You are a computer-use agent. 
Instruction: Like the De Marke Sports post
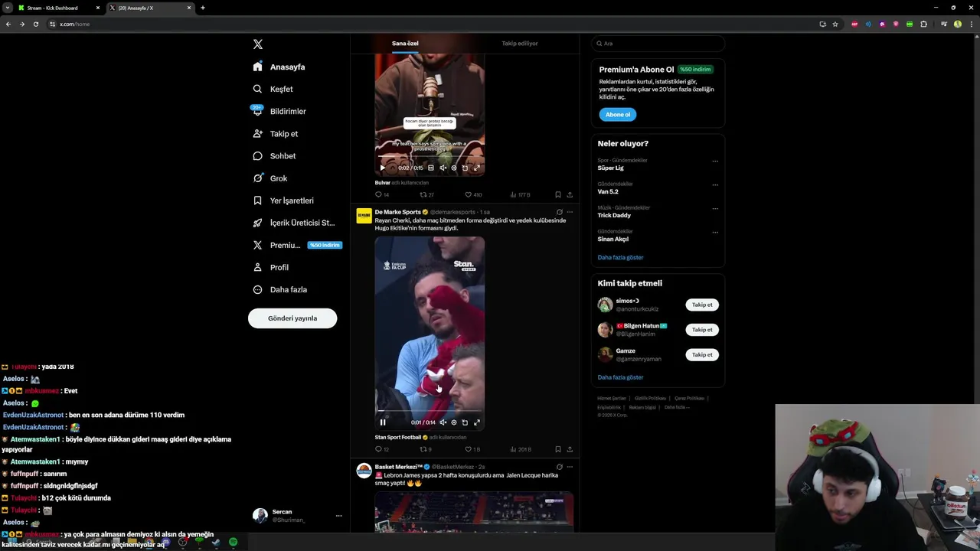click(x=472, y=449)
